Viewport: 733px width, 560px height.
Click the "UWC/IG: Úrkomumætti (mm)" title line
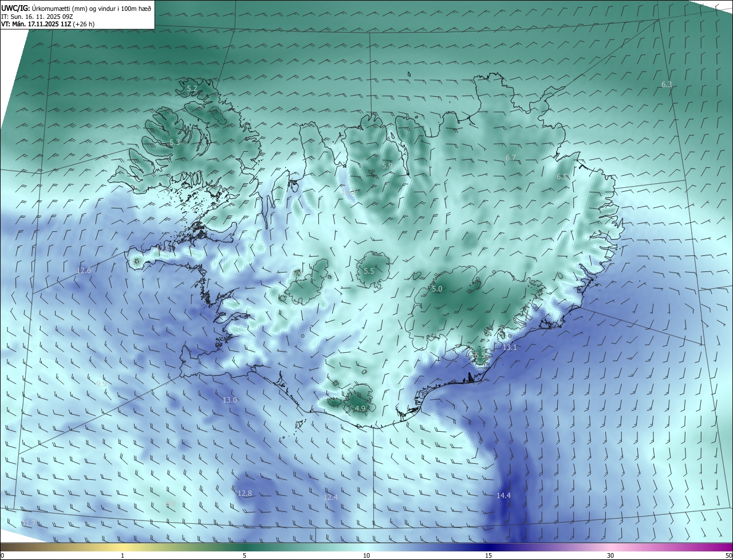[77, 8]
